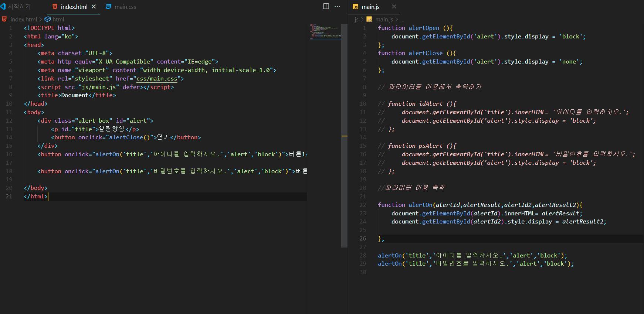Click the defer attribute in script tag

point(131,87)
